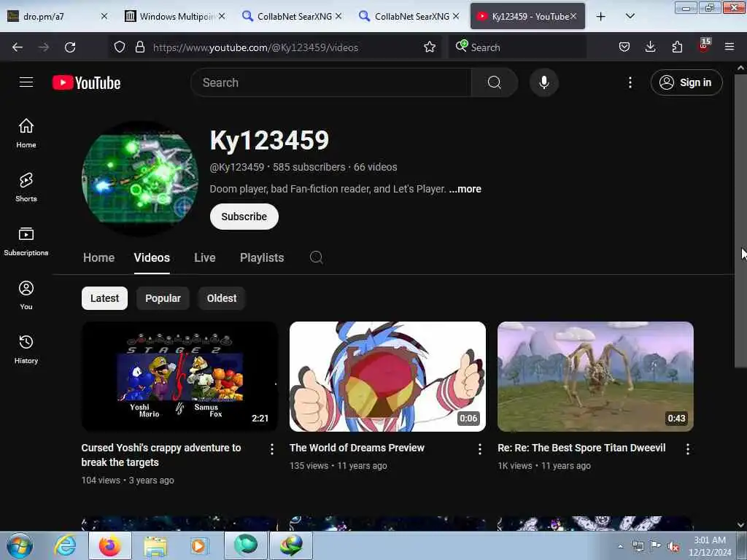Open The World of Dreams Preview title
Image resolution: width=747 pixels, height=560 pixels.
pos(357,448)
